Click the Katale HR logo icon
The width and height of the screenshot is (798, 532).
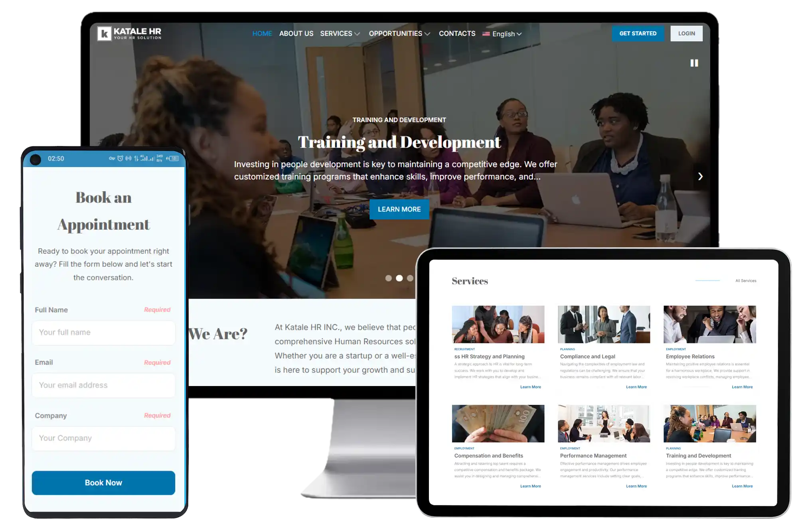[103, 33]
